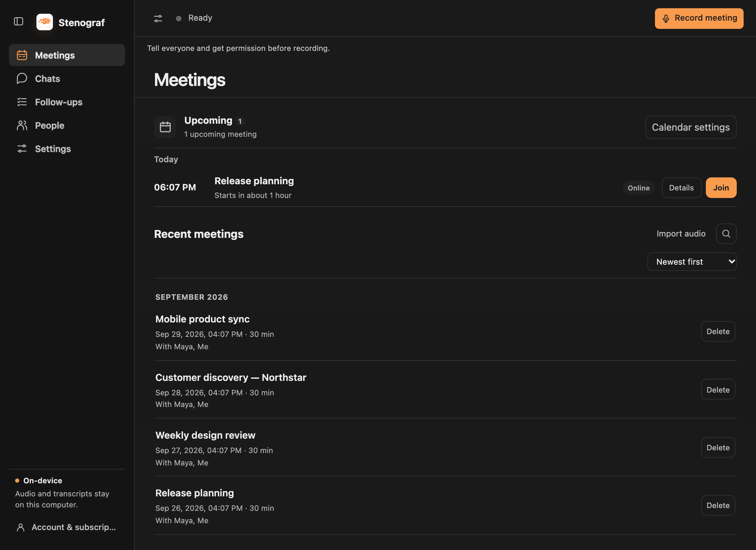Open Weekly design review meeting
756x550 pixels.
(x=205, y=435)
